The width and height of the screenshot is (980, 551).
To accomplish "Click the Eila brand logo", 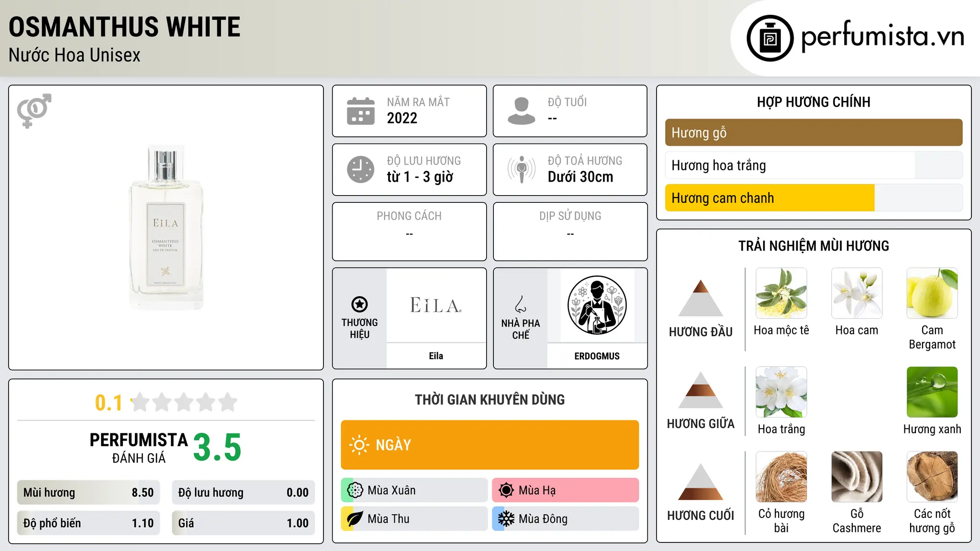I will [x=436, y=305].
